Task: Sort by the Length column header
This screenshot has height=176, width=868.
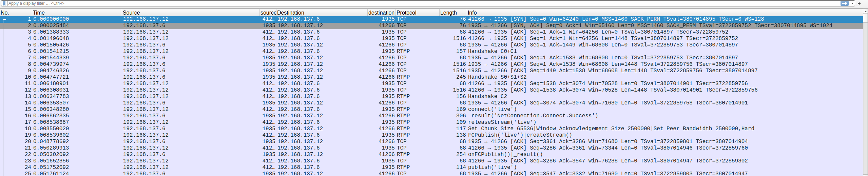Action: 453,13
